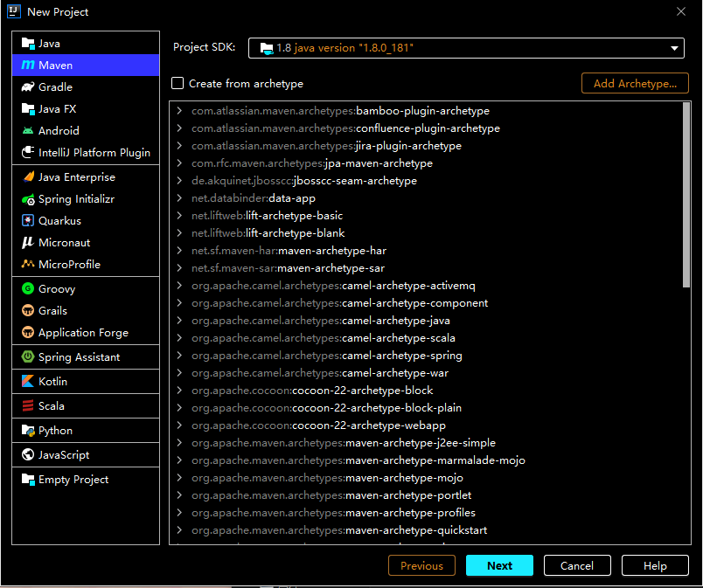Image resolution: width=703 pixels, height=588 pixels.
Task: Click the Micronaut mu icon
Action: tap(28, 242)
